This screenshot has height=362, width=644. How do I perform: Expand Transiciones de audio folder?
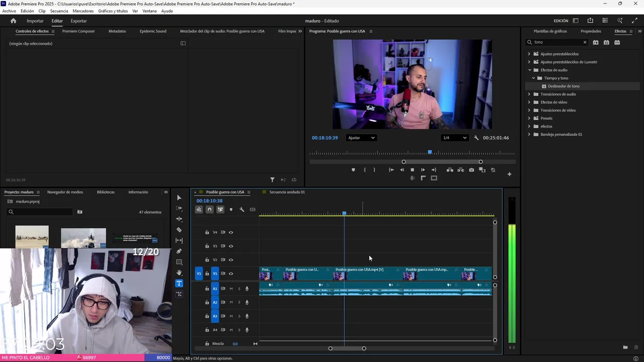[529, 94]
